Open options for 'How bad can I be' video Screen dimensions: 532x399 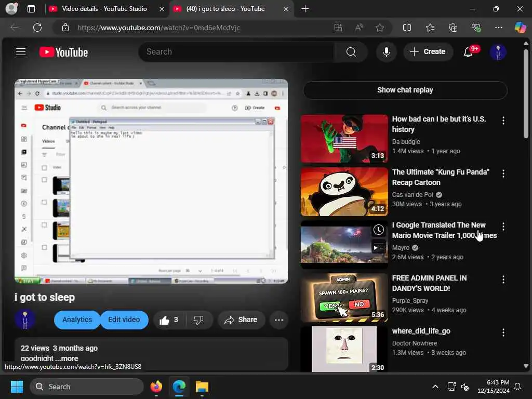(503, 121)
